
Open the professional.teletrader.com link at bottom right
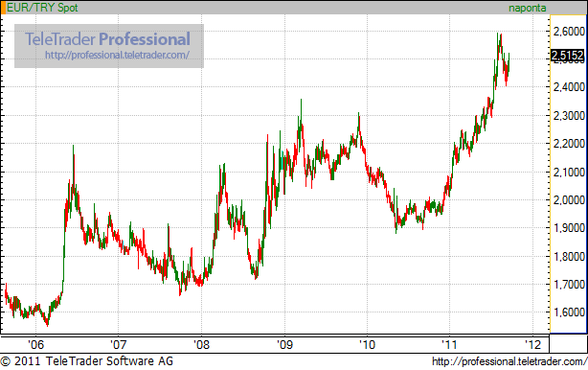509,361
